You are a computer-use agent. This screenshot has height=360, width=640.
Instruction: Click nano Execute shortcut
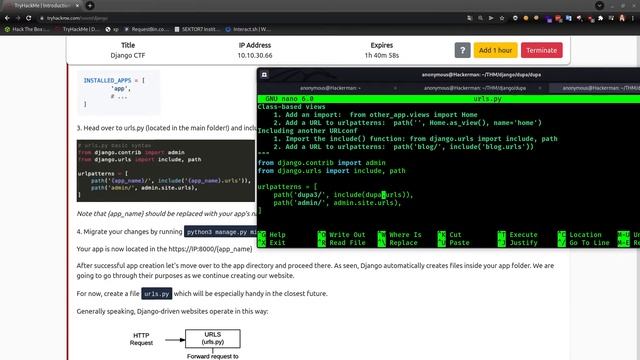click(x=518, y=235)
